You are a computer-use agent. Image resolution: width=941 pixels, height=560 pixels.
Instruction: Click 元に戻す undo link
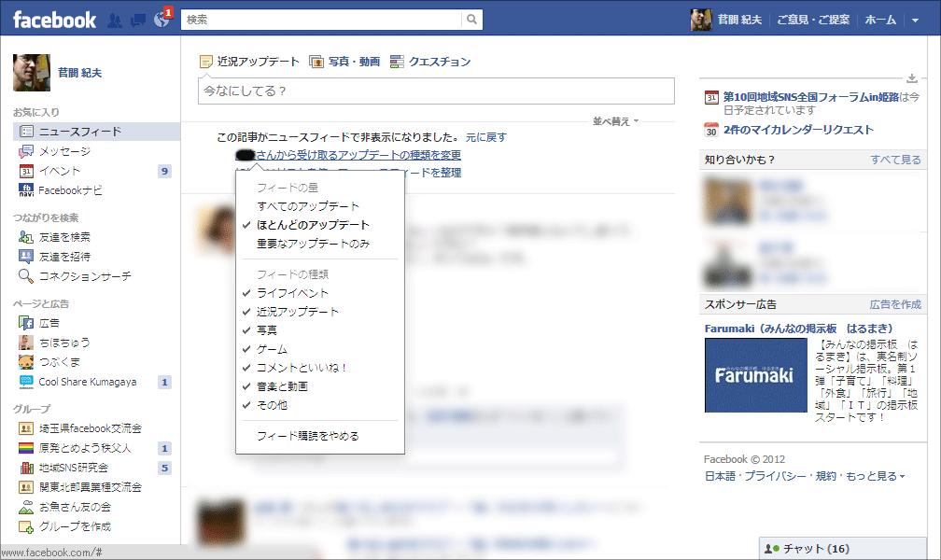coord(486,137)
